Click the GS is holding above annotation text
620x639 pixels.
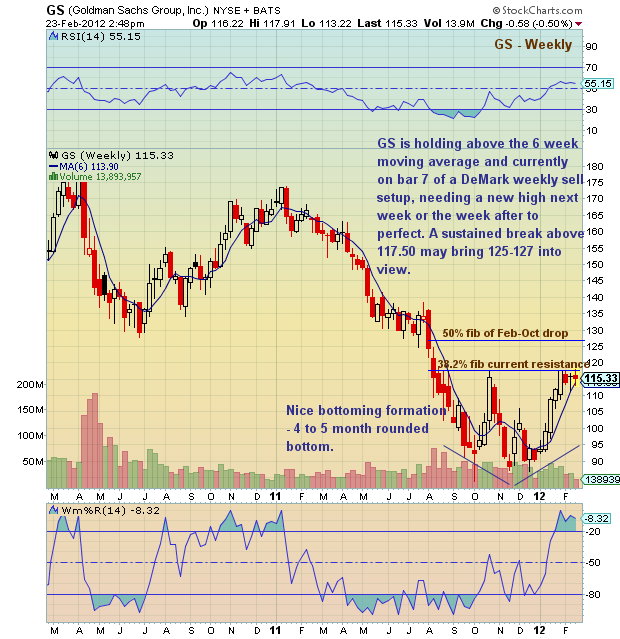click(480, 206)
